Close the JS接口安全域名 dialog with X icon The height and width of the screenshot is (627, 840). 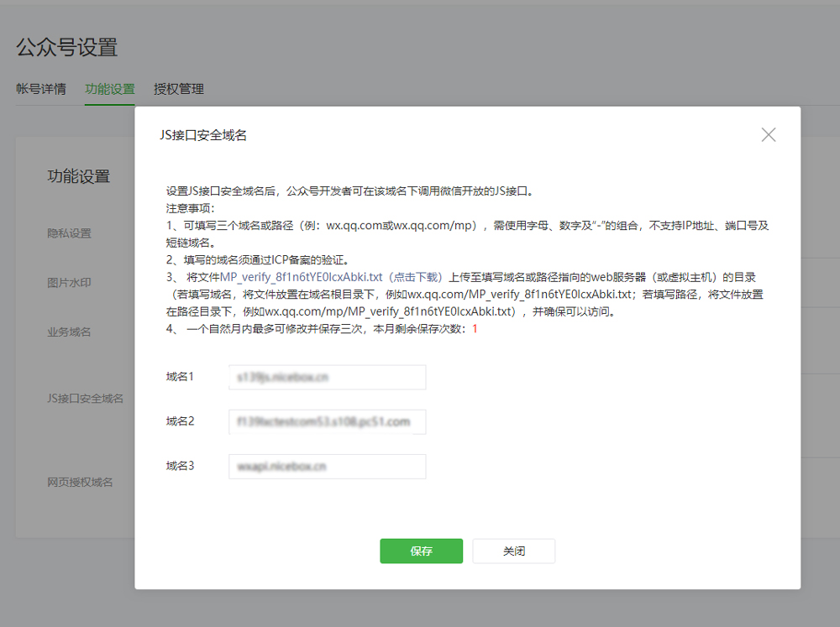768,134
